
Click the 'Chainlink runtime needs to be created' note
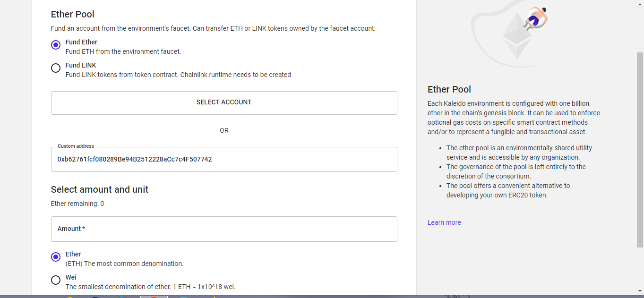[236, 75]
